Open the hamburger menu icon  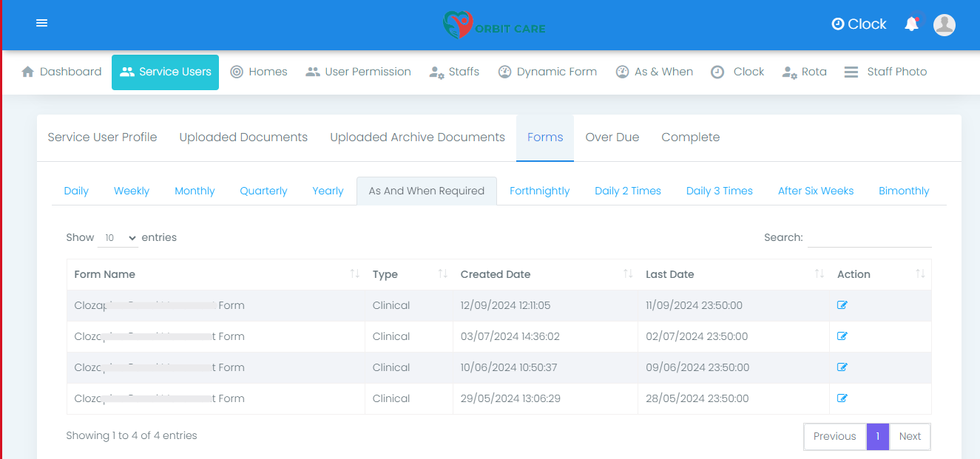(x=42, y=24)
